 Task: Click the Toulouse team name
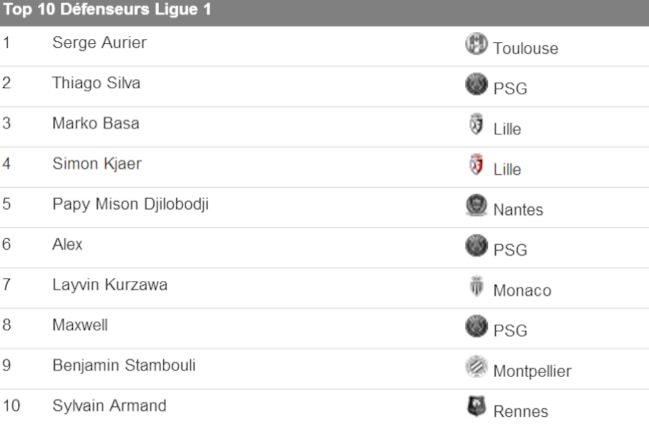click(526, 48)
